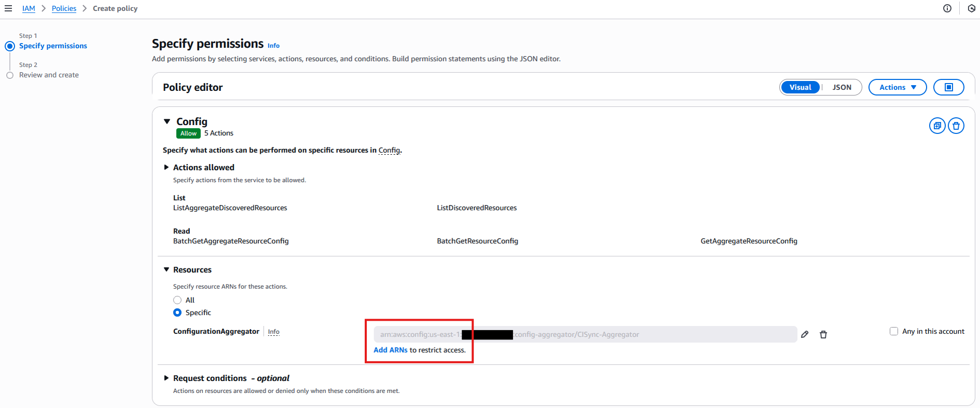Duplicate the Config permission statement
Viewport: 980px width, 408px height.
pos(937,126)
